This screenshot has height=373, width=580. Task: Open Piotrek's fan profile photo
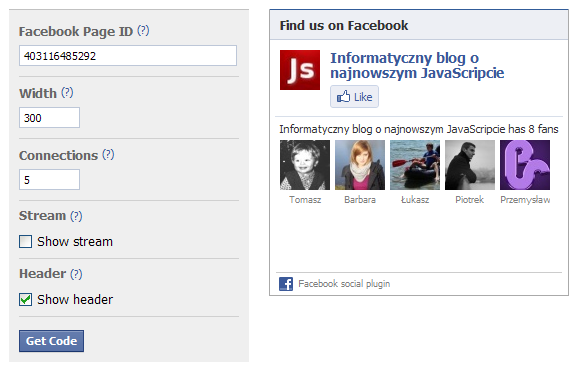tap(470, 165)
